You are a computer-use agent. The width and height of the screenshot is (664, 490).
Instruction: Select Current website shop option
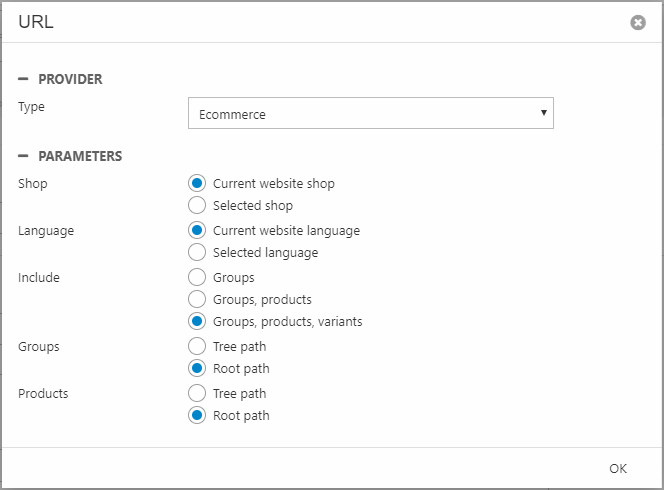(x=197, y=184)
